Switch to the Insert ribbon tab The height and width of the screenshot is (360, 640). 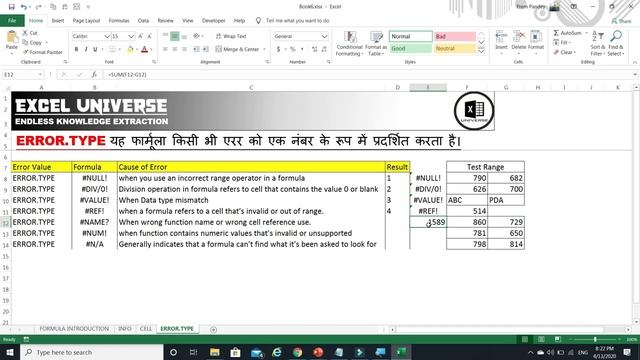58,20
